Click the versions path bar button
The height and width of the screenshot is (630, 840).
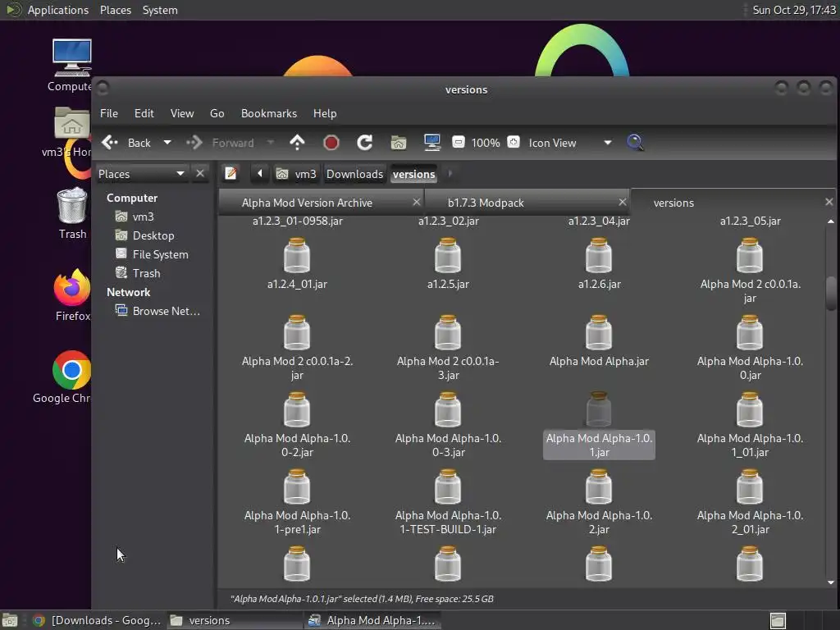click(x=413, y=174)
